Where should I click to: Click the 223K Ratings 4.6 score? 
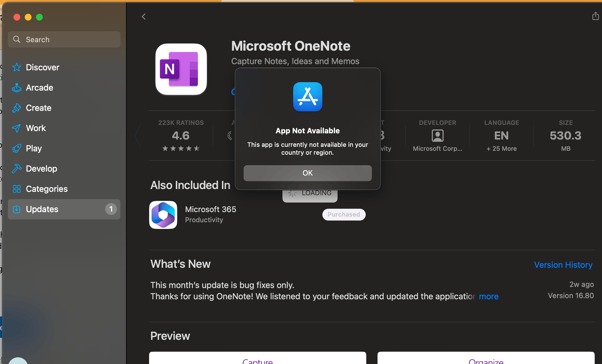[x=181, y=136]
